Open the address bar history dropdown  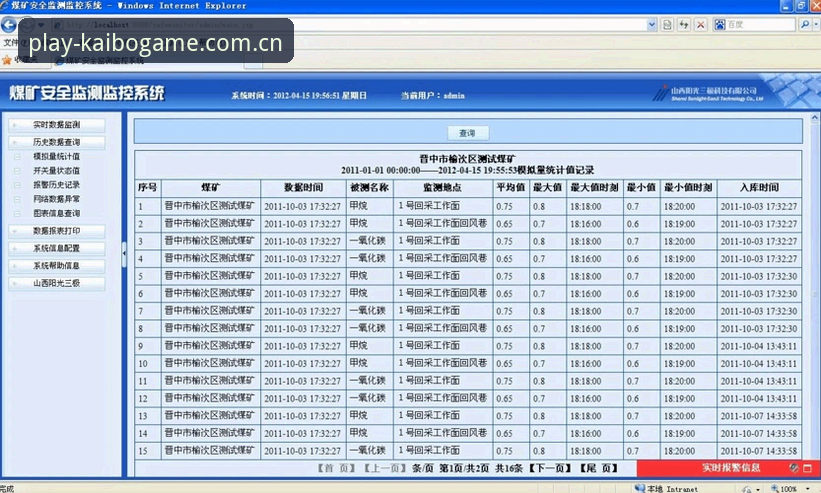(651, 24)
